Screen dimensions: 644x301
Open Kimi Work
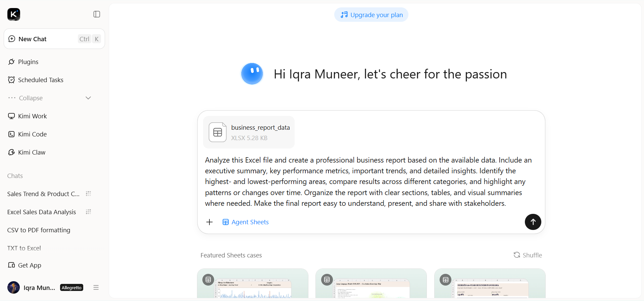coord(33,116)
